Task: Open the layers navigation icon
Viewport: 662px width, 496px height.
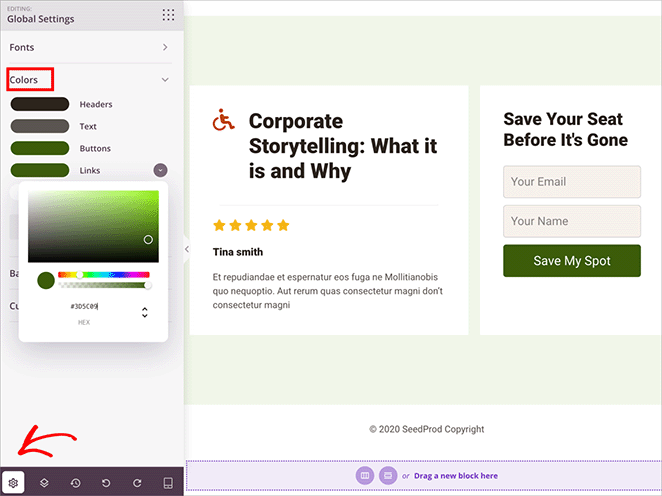Action: coord(44,483)
